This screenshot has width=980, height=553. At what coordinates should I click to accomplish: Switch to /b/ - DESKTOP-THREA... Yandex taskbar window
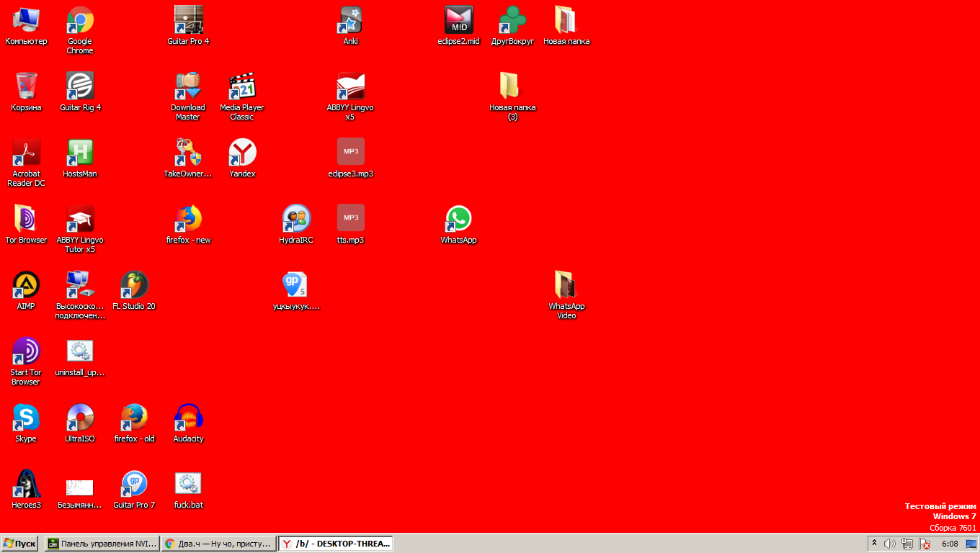(336, 544)
